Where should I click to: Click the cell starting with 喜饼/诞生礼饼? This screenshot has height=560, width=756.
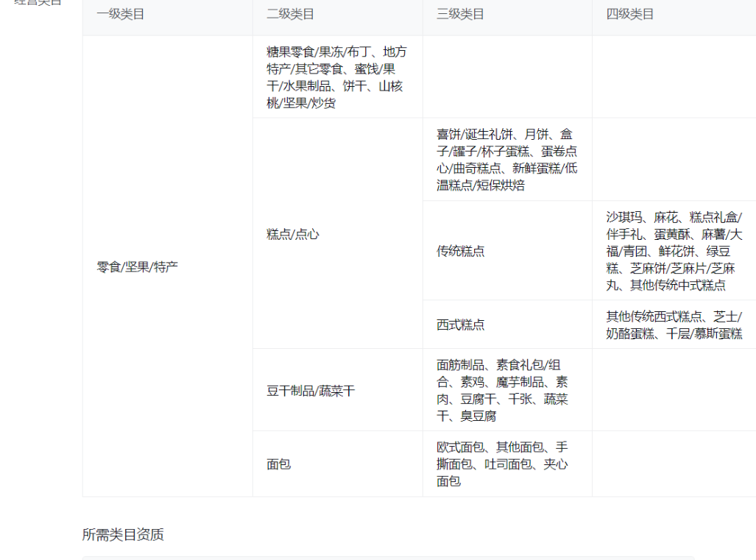(506, 160)
